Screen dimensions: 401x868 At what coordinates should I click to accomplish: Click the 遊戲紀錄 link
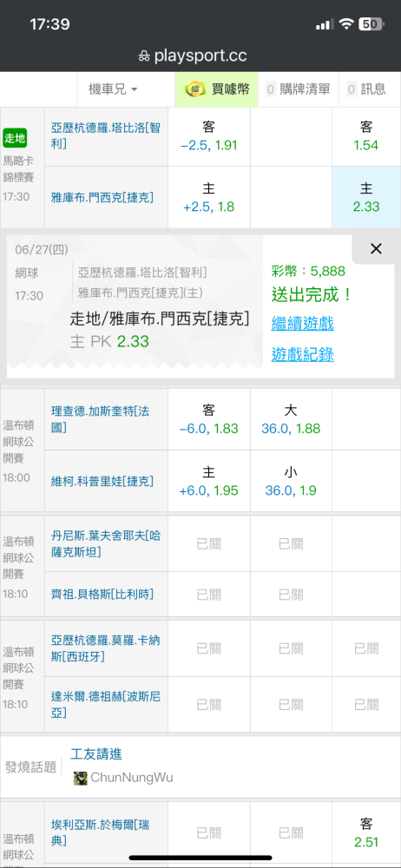coord(302,354)
